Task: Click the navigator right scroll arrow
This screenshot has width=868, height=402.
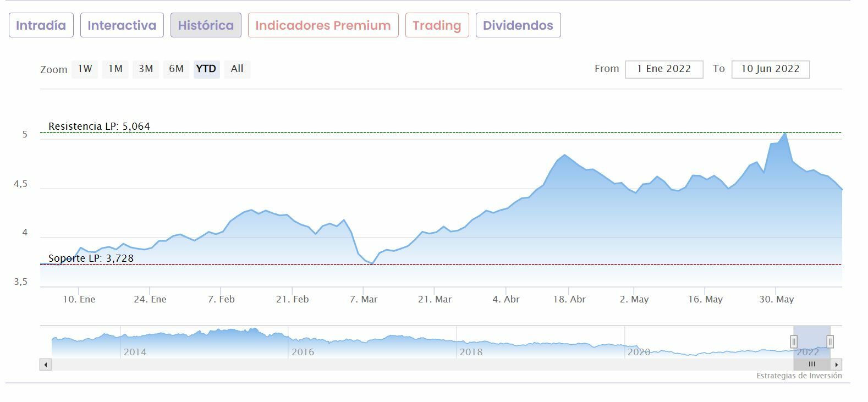Action: 837,365
